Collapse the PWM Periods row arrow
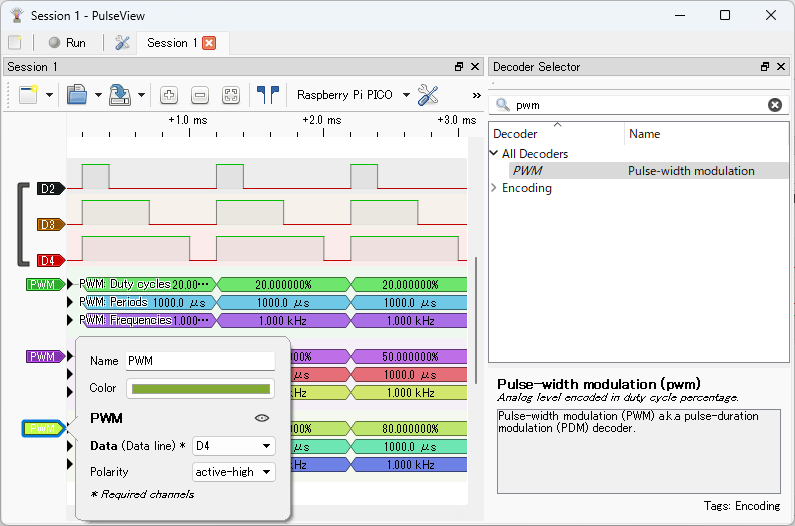 tap(70, 302)
